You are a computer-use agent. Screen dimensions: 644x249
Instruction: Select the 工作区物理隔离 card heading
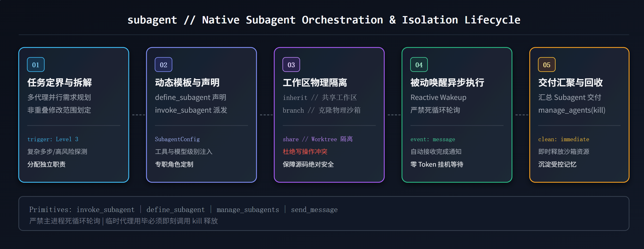coord(315,83)
